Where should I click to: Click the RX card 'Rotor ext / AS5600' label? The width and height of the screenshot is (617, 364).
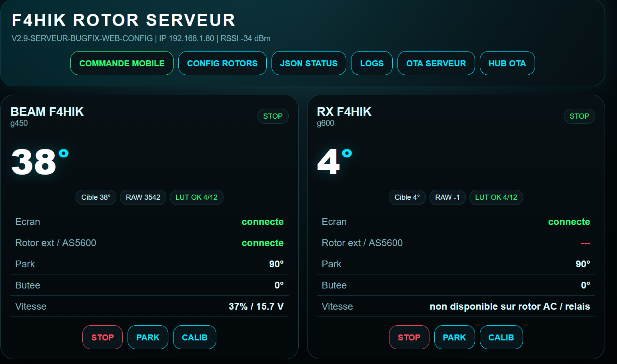(362, 243)
